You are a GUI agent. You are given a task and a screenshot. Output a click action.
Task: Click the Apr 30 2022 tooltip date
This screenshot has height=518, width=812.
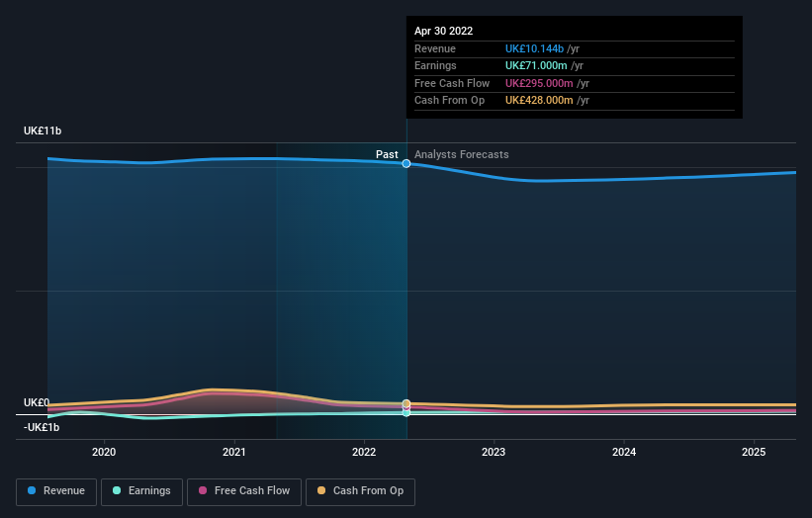443,31
